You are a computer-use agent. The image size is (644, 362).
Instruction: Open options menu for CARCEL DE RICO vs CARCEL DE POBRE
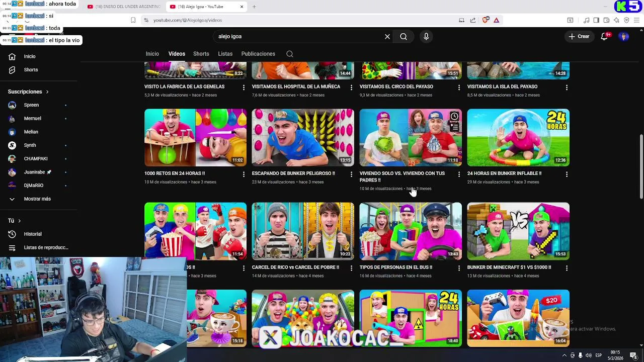tap(351, 268)
